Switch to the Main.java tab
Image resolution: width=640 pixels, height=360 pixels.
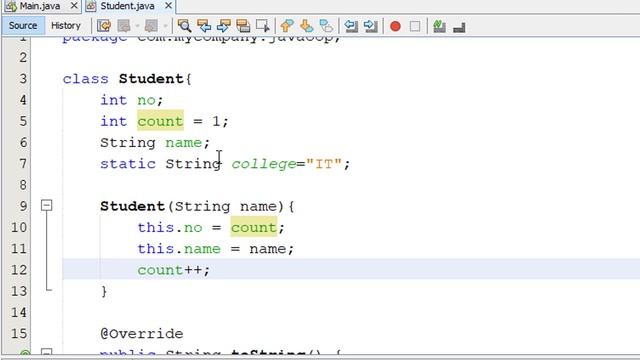click(x=40, y=6)
